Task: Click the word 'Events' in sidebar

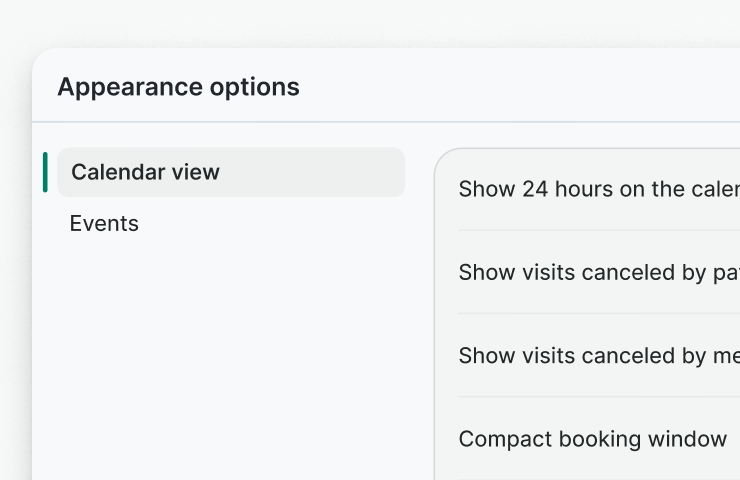Action: click(x=104, y=224)
